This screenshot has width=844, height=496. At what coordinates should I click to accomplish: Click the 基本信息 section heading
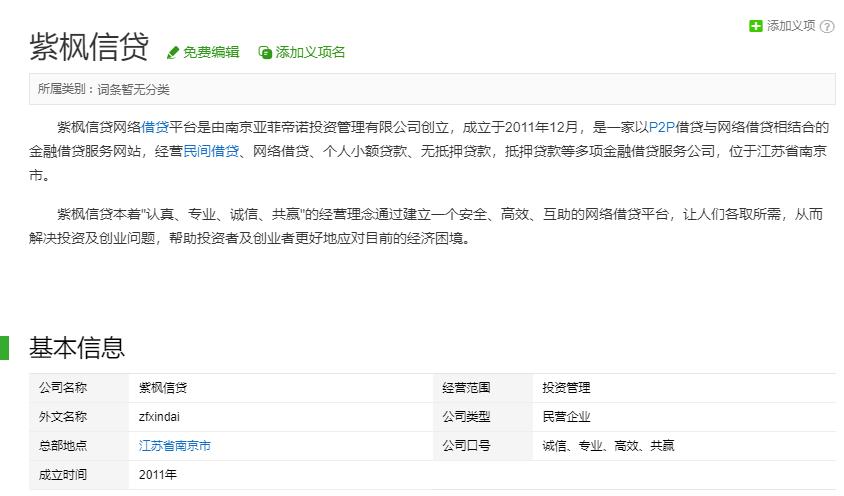[77, 347]
